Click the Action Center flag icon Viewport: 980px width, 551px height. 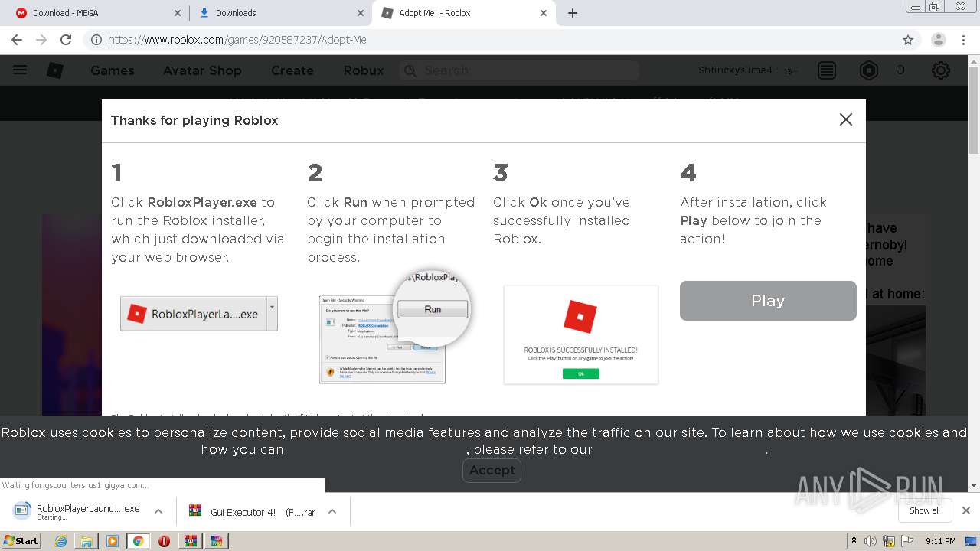point(906,541)
